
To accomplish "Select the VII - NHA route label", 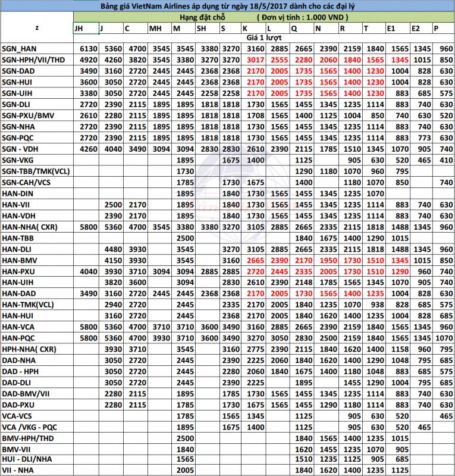I will (x=17, y=471).
